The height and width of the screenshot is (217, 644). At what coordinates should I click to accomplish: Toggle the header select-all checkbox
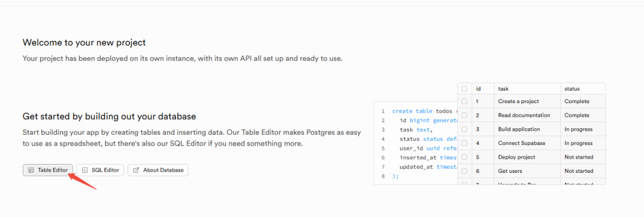pos(465,89)
